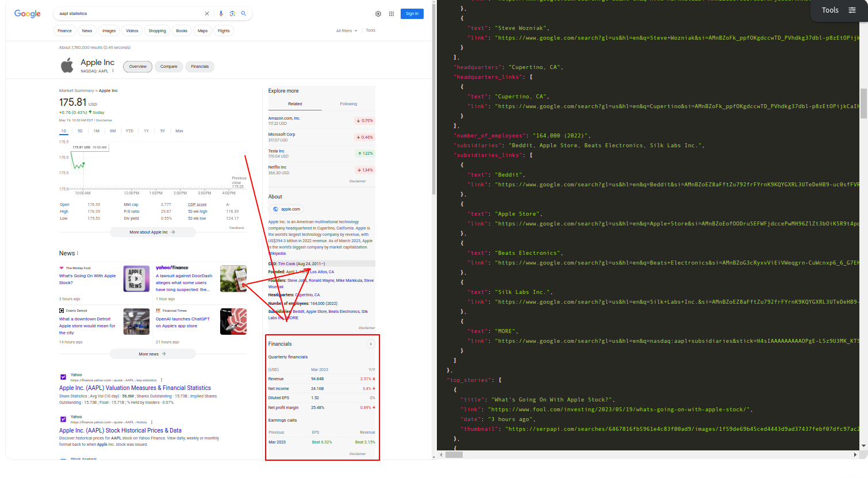Click the Tools sliders icon top right

[x=852, y=10]
